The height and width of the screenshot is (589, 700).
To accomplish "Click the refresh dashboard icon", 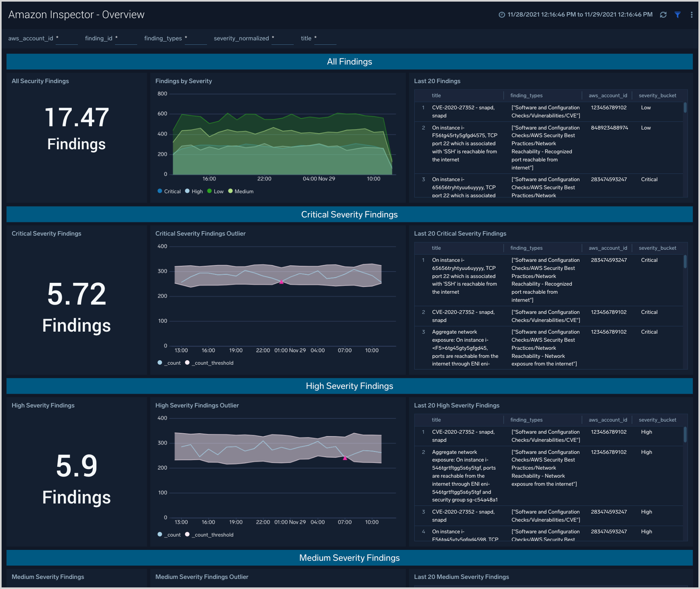I will pos(663,15).
